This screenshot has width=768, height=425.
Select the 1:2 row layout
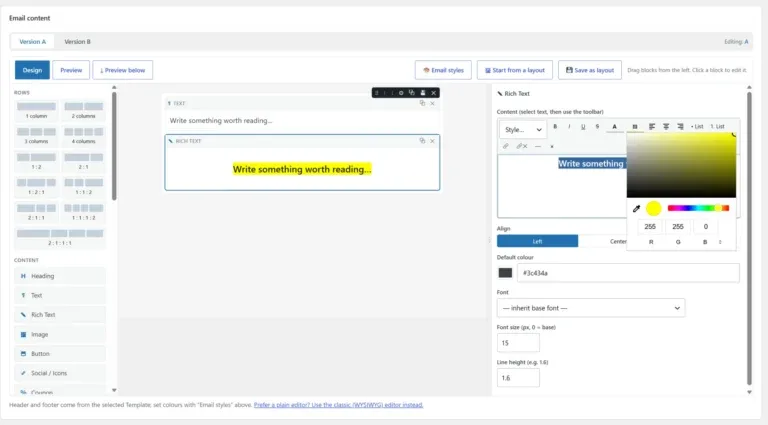36,162
